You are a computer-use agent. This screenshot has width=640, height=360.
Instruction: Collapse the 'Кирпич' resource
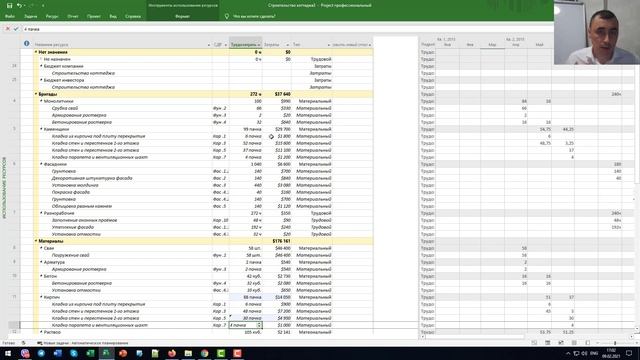41,297
